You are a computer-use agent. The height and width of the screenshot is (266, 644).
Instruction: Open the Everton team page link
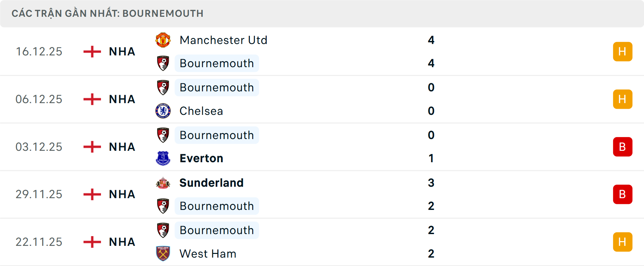[201, 158]
